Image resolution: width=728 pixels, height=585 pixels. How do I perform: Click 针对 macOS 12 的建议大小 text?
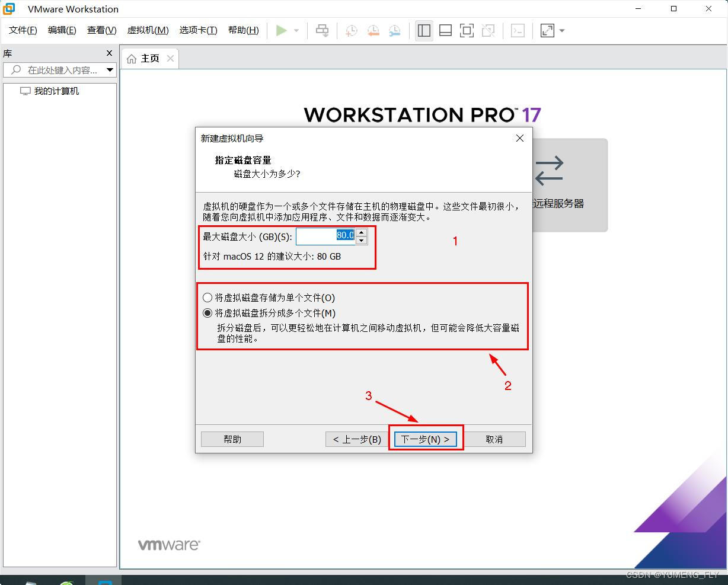pyautogui.click(x=272, y=257)
